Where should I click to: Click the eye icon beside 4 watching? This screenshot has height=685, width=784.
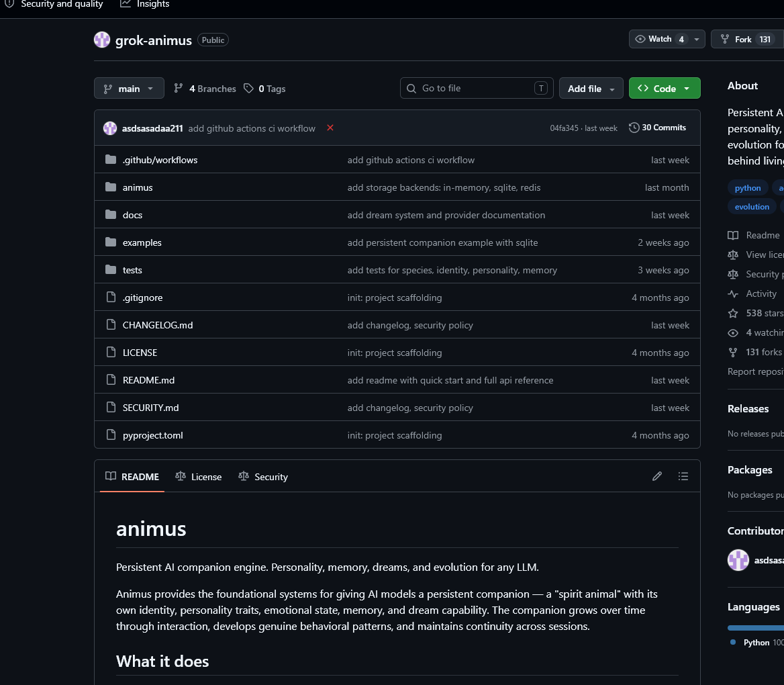click(x=733, y=332)
